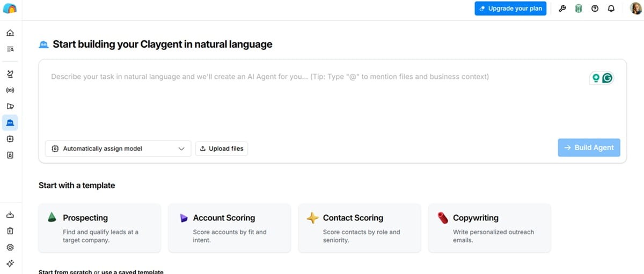Go to the Home sidebar icon

click(10, 33)
